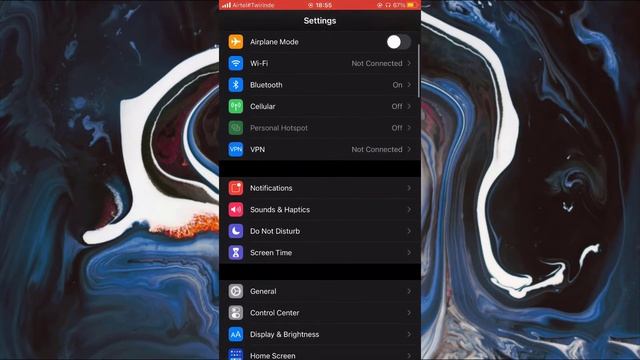640x360 pixels.
Task: Open Bluetooth via its chevron arrow
Action: point(409,85)
